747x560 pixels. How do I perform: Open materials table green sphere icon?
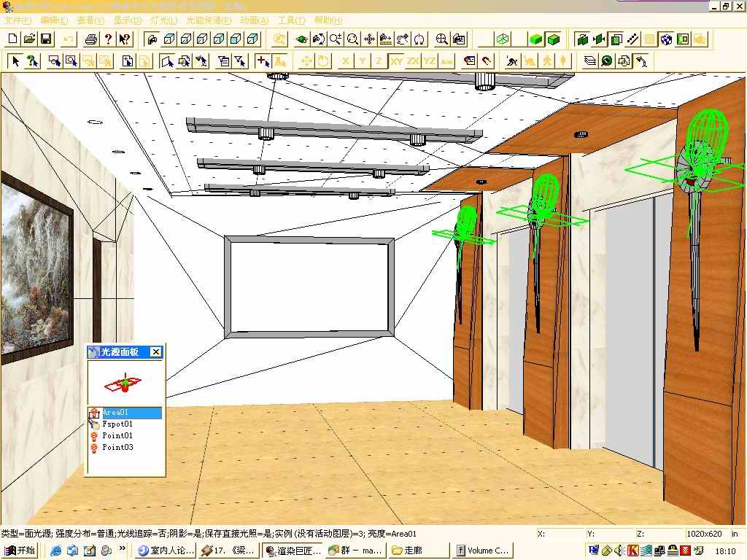[607, 61]
